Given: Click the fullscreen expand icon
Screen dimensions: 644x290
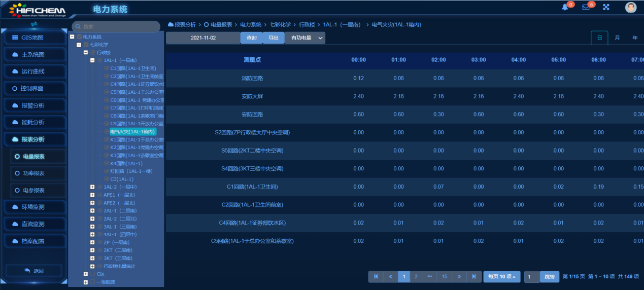Looking at the screenshot, I should pos(606,7).
